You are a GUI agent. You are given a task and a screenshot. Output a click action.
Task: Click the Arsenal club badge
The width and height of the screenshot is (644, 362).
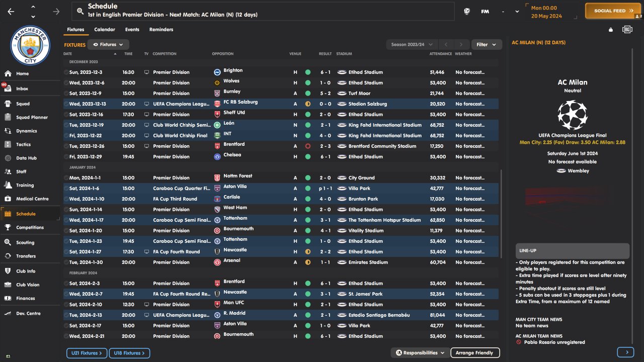[x=217, y=262]
